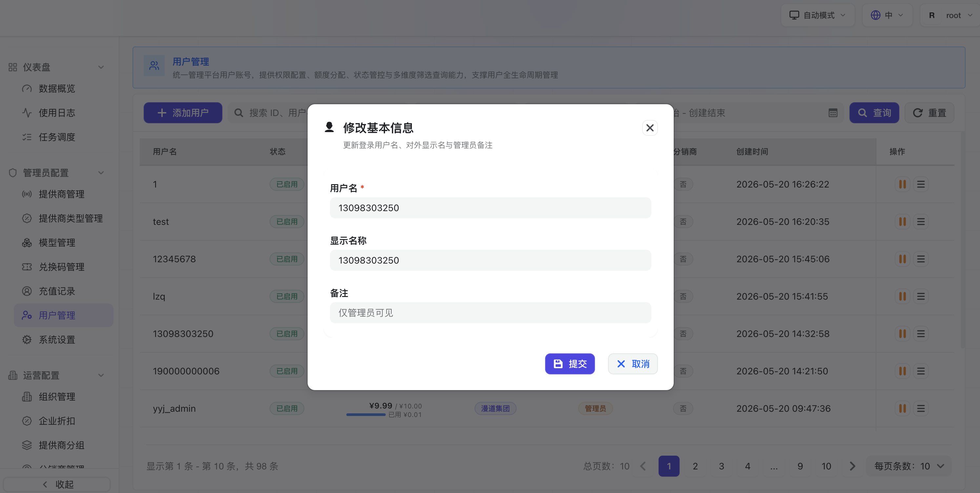Click the search magnifier icon in search box
Image resolution: width=980 pixels, height=493 pixels.
[x=238, y=113]
